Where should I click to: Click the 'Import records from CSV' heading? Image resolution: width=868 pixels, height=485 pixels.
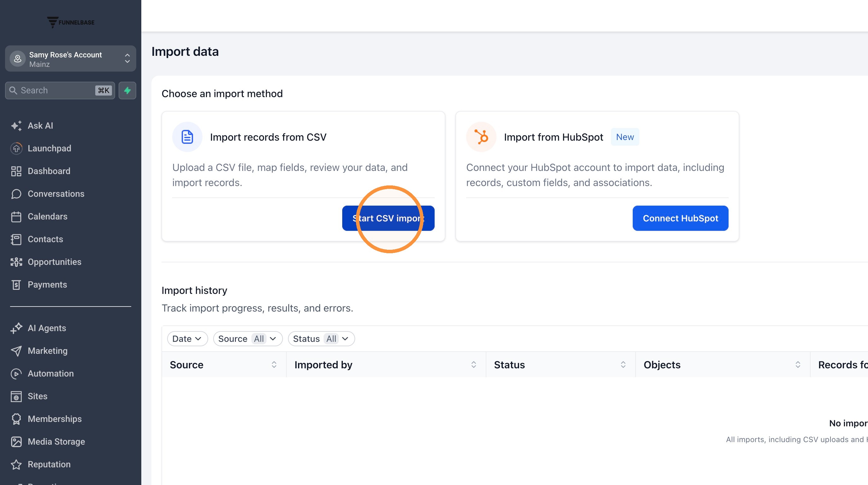tap(268, 137)
